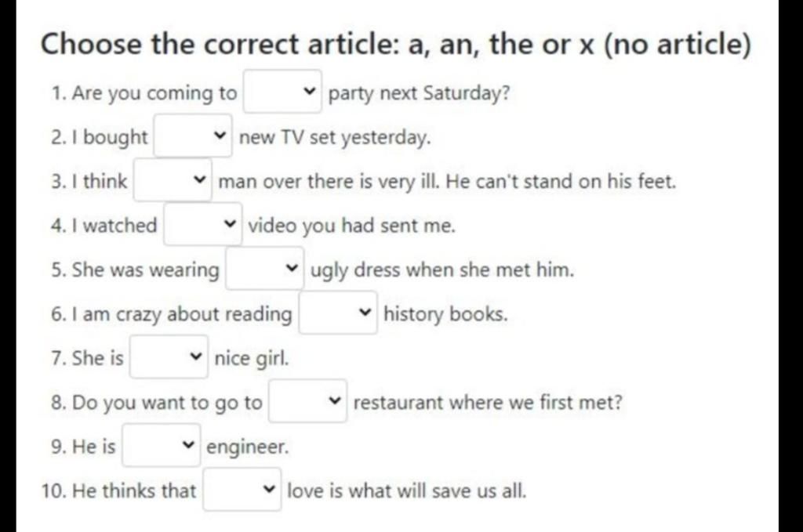Click the chevron arrow in question 2 dropdown
The image size is (803, 532).
[x=220, y=136]
